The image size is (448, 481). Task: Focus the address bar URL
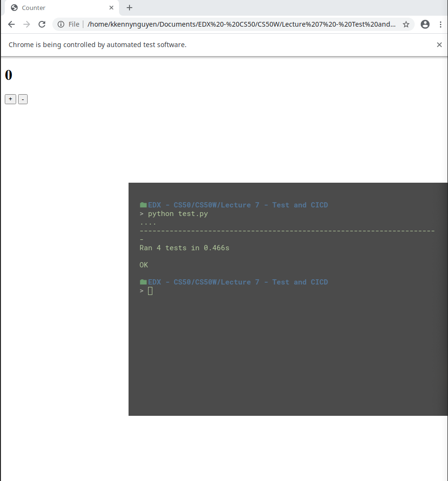(x=241, y=24)
